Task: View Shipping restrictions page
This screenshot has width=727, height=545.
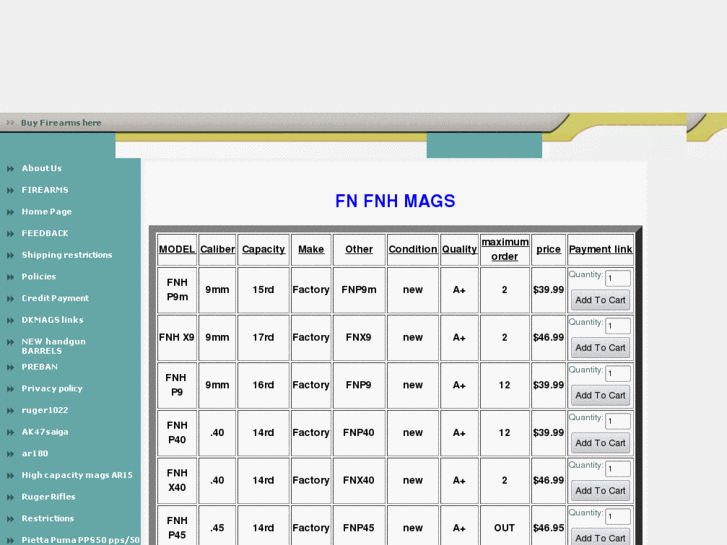Action: tap(67, 255)
